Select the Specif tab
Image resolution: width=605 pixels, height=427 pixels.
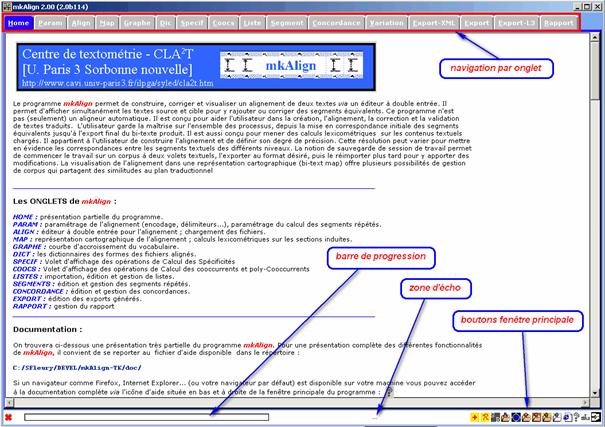click(192, 23)
